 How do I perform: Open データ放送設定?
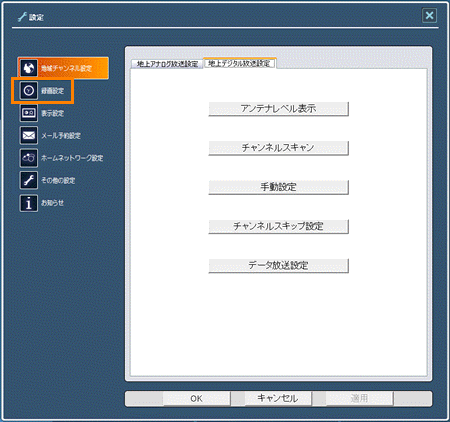tap(279, 266)
